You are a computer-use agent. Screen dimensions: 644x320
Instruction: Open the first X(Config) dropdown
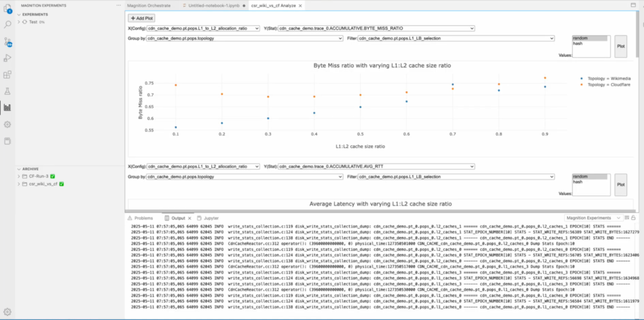click(203, 28)
